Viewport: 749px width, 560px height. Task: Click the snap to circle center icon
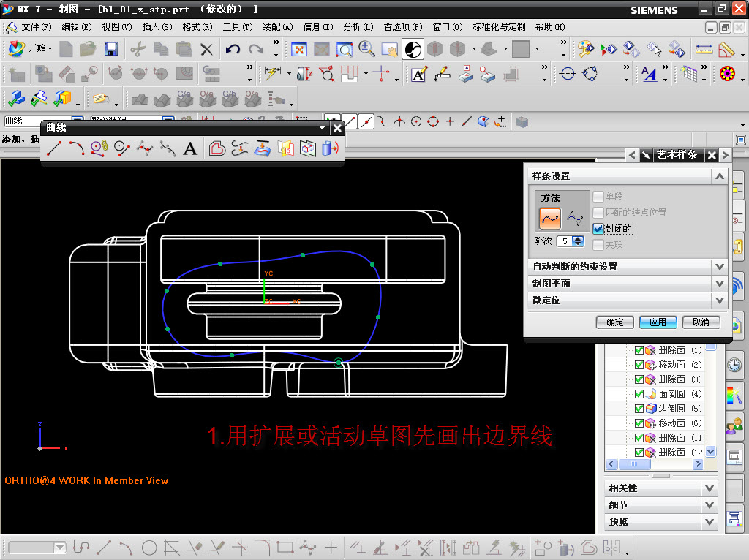416,122
